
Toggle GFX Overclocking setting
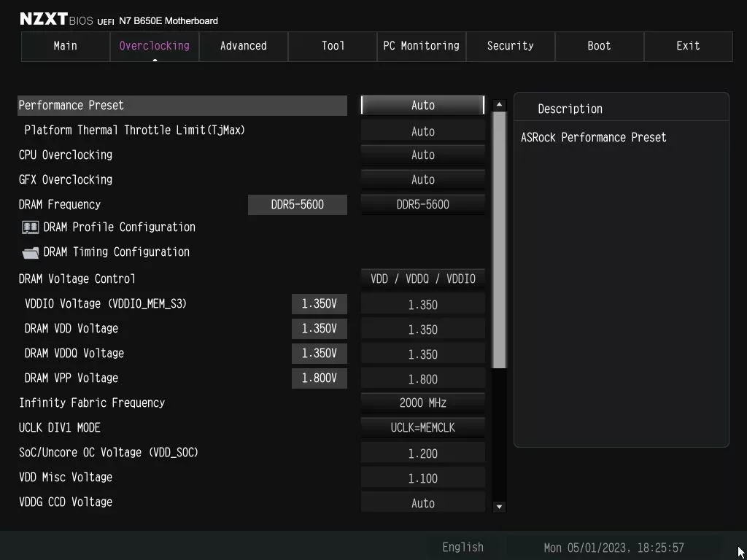422,179
